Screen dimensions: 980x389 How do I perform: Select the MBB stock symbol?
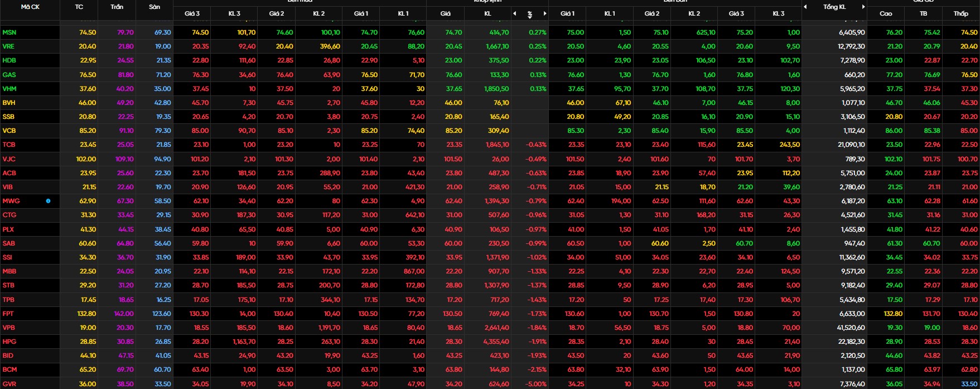tap(9, 271)
